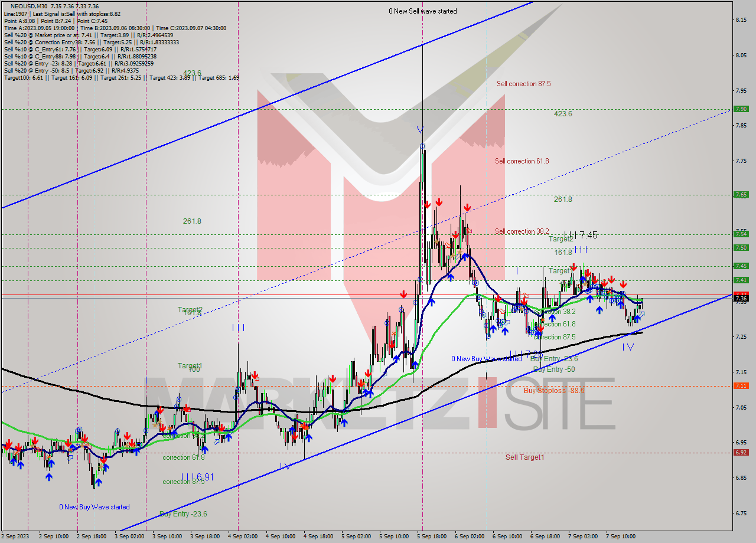Screen dimensions: 756x543
Task: Select the 8.05 price axis label
Action: 742,55
